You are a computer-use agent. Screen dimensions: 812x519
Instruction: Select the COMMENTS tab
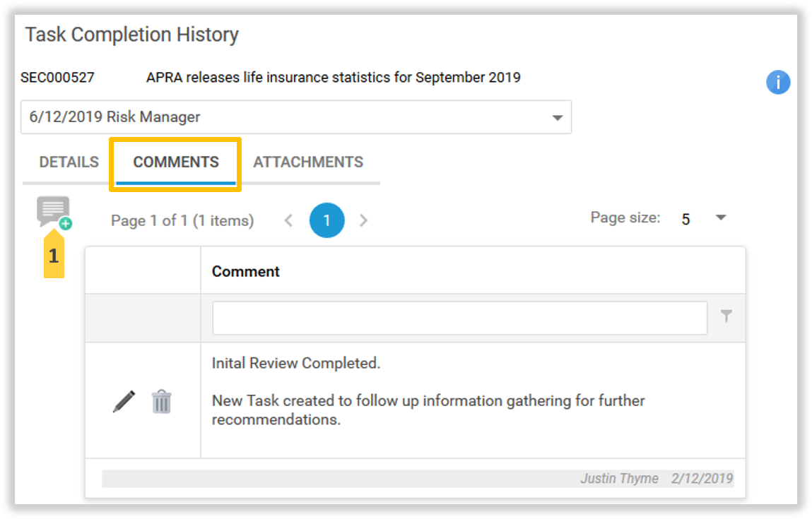(x=176, y=162)
